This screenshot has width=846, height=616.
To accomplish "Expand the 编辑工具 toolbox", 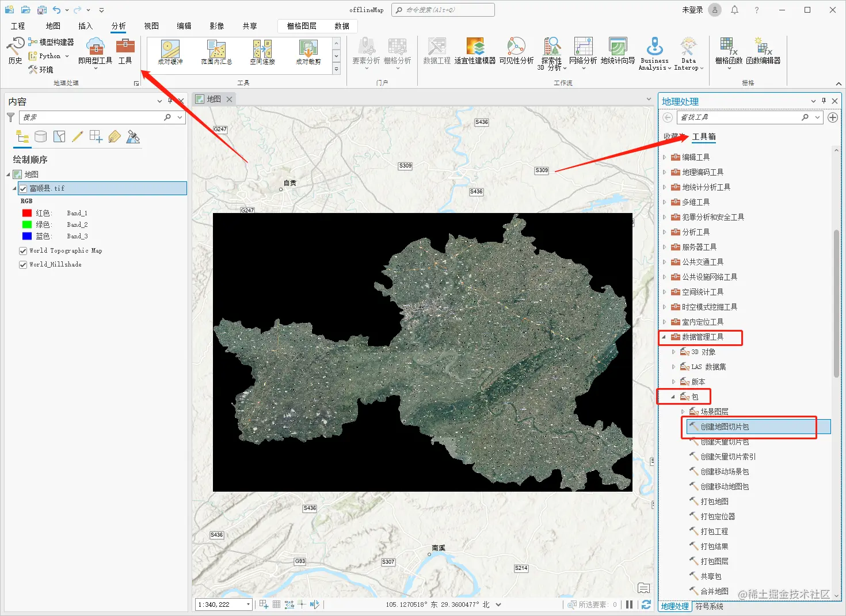I will tap(664, 157).
